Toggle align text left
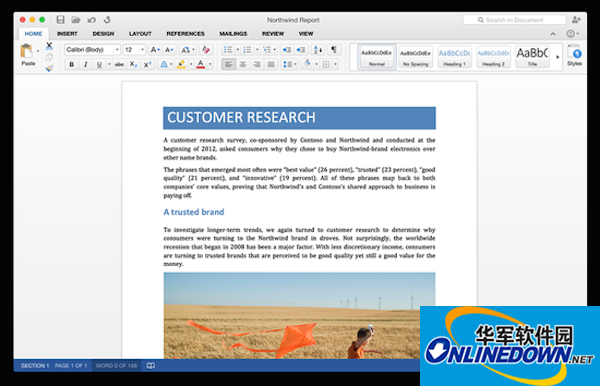This screenshot has width=600, height=386. (228, 65)
